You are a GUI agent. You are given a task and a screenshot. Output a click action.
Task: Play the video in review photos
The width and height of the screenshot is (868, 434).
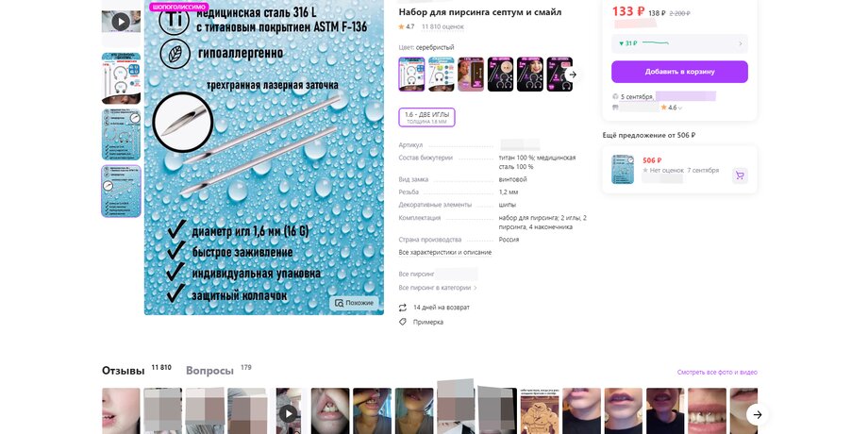(x=288, y=413)
